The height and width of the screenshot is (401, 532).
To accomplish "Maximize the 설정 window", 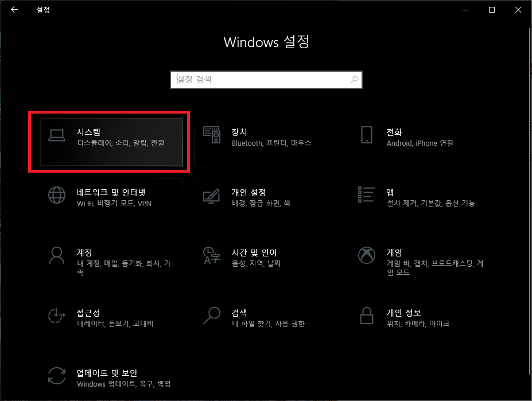I will [x=492, y=10].
